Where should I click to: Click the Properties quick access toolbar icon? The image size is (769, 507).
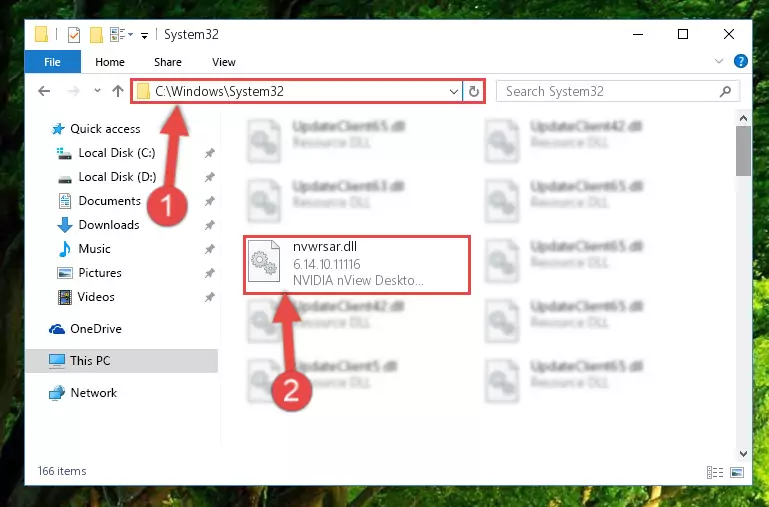tap(74, 35)
